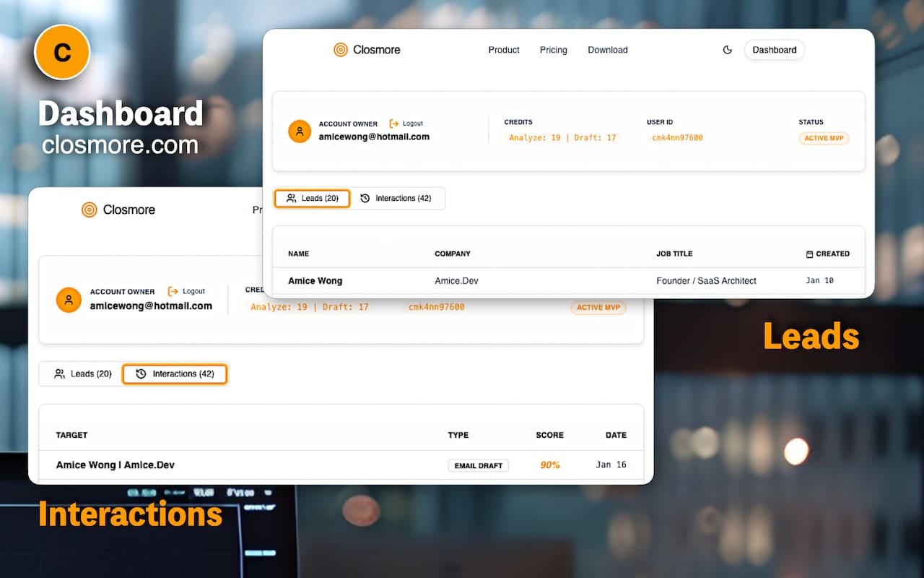924x578 pixels.
Task: Click the Closmore logo in the back window
Action: (x=90, y=210)
